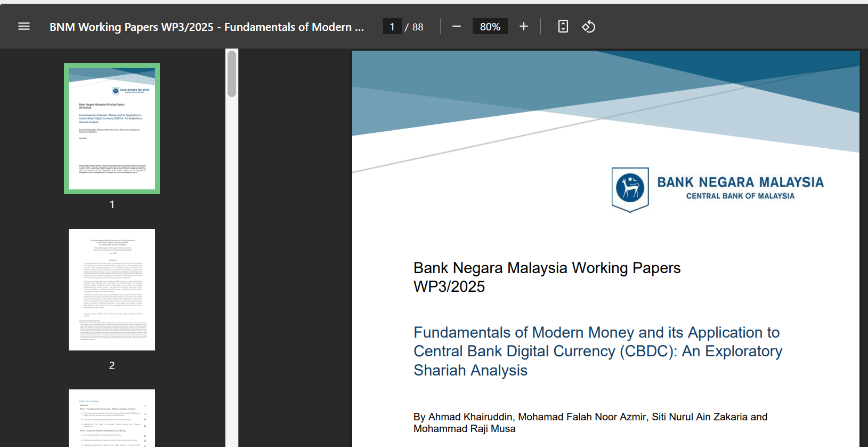Jump to the page 2 thumbnail
Image resolution: width=868 pixels, height=447 pixels.
pyautogui.click(x=112, y=290)
